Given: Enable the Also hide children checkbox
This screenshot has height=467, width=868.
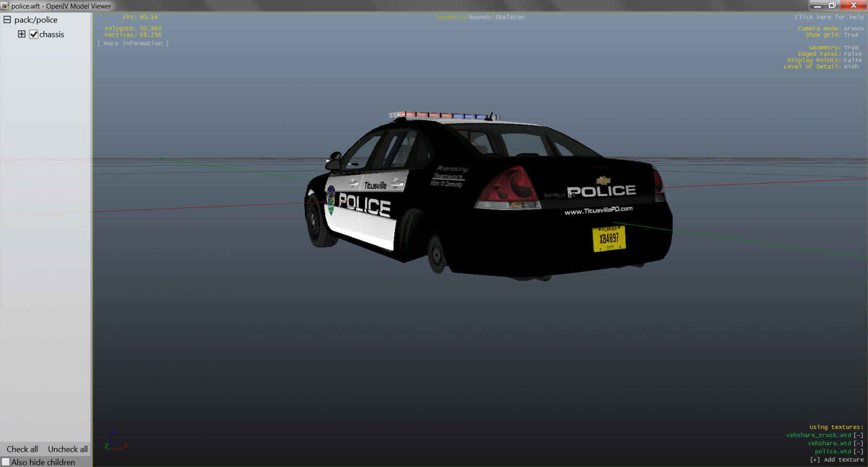Looking at the screenshot, I should click(6, 462).
